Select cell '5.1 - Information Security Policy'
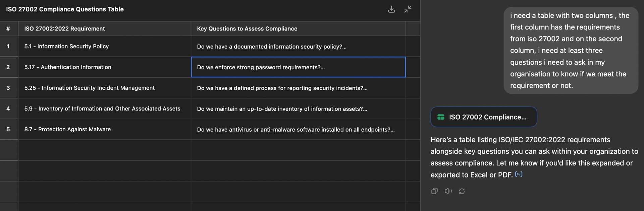 point(105,46)
